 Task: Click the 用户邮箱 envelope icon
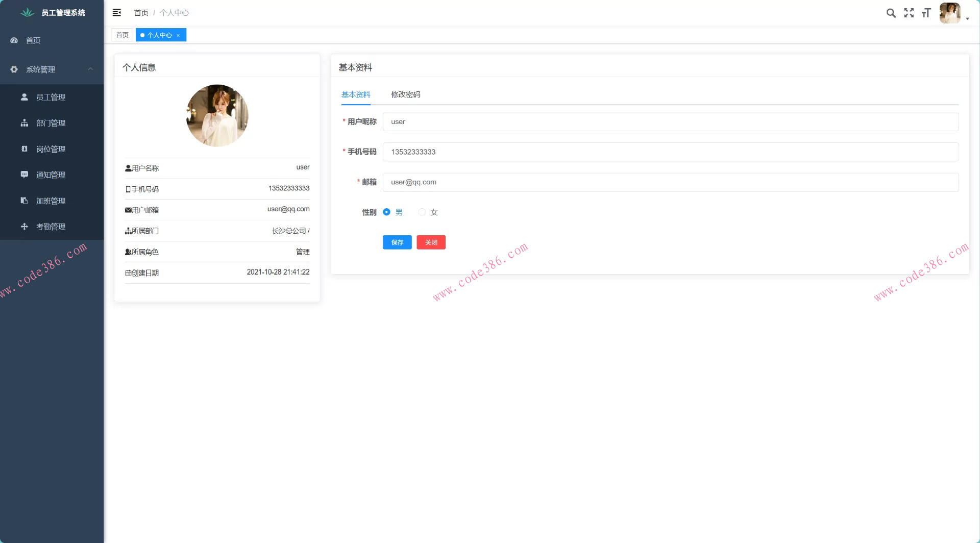[128, 210]
